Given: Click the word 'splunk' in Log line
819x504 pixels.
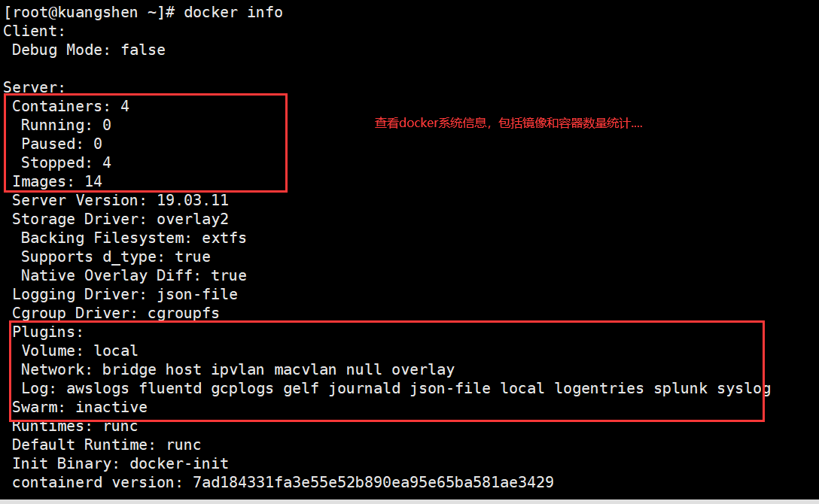Looking at the screenshot, I should [x=680, y=388].
